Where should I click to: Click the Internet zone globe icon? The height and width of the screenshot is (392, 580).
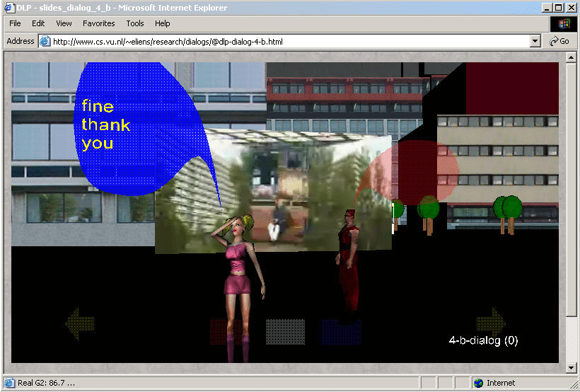(479, 383)
